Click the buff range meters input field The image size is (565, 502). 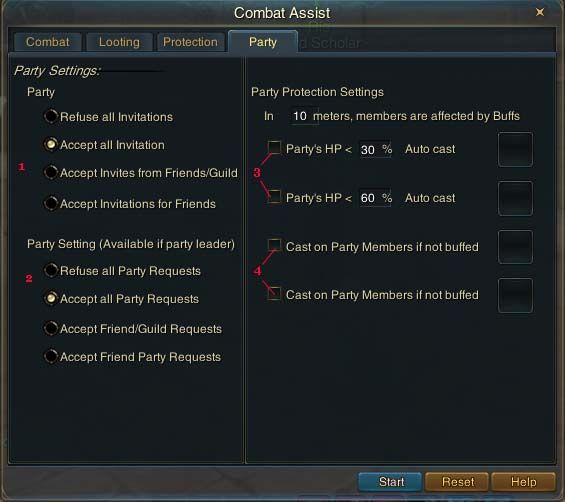click(303, 116)
